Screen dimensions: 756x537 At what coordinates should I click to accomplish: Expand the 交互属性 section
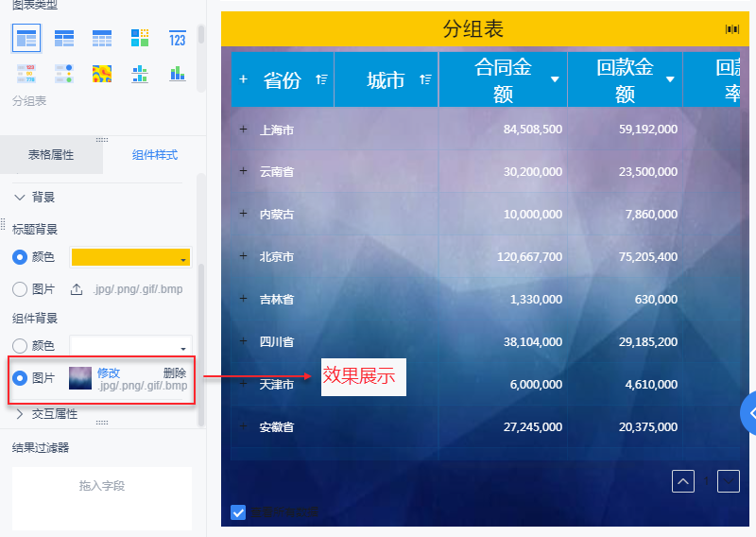click(20, 414)
